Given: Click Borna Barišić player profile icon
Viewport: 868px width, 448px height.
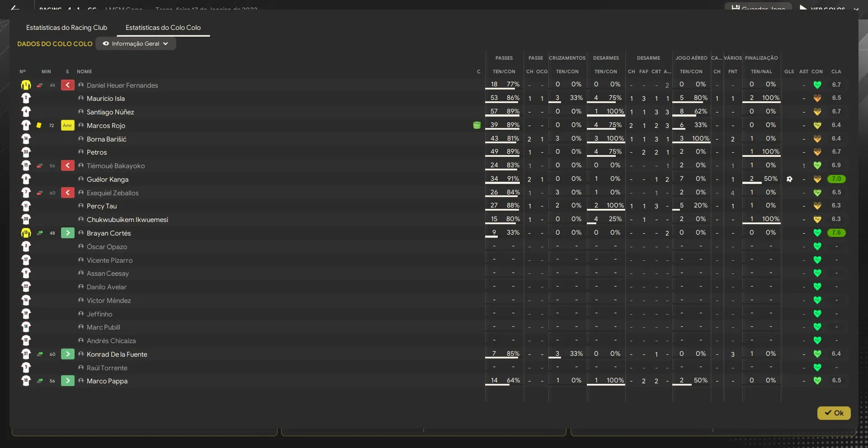Looking at the screenshot, I should 81,139.
